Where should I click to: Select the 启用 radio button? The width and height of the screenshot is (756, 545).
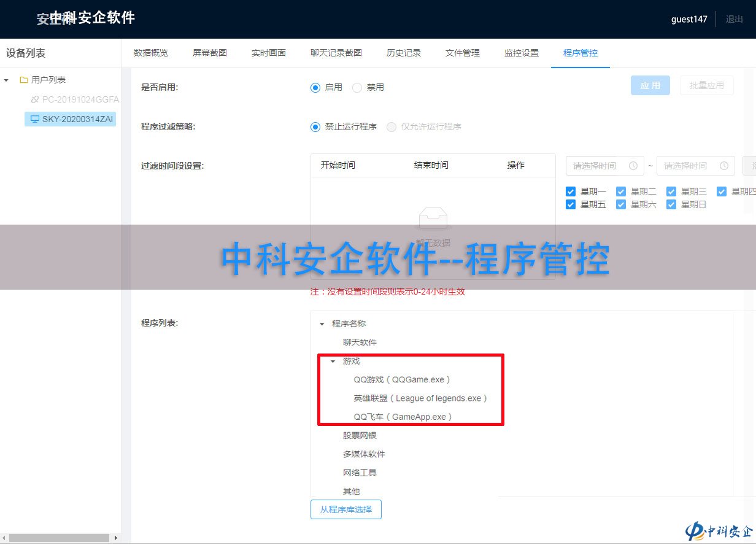point(315,88)
